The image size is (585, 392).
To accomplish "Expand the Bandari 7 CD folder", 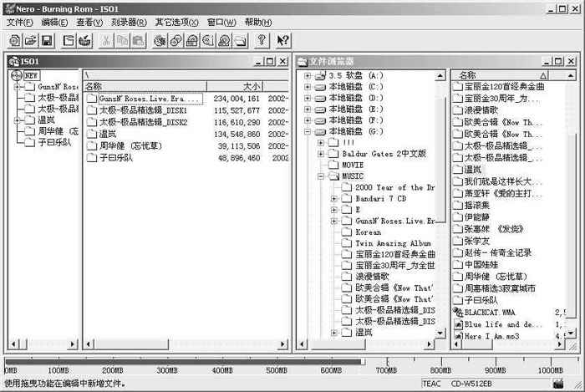I will [x=334, y=198].
